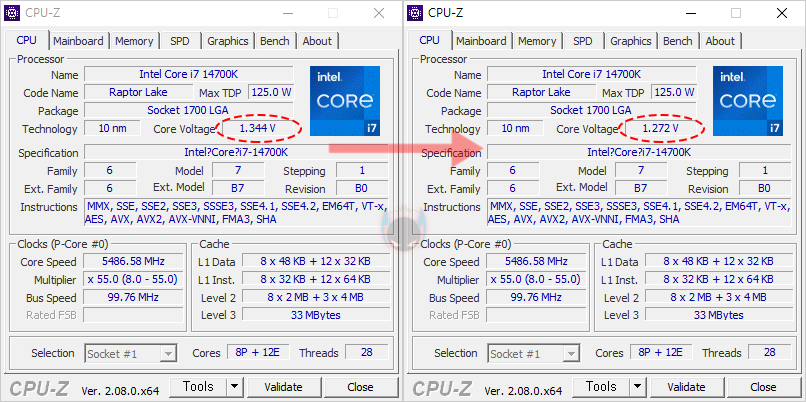Open Socket #1 selection dropdown in left window
Image resolution: width=806 pixels, height=402 pixels.
coord(131,354)
